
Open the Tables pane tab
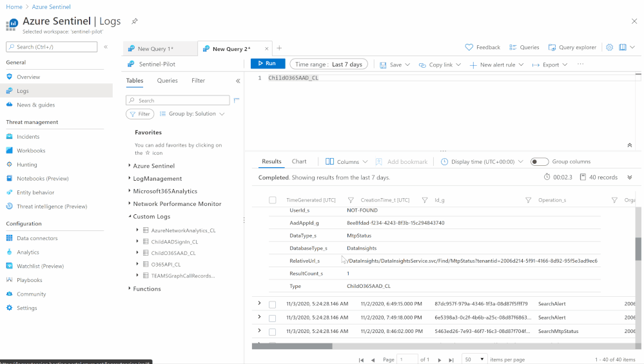click(x=134, y=81)
